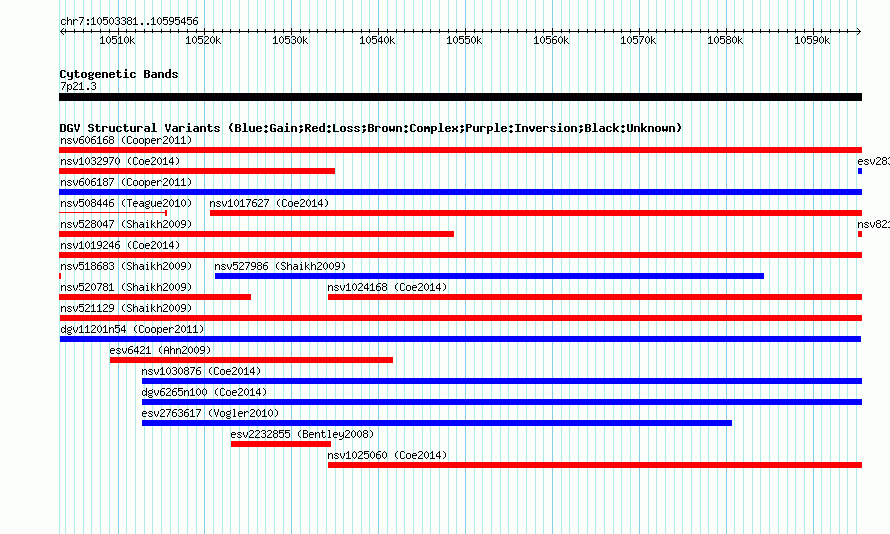Click the nsv521129 (Shaikh2009) red bar
The image size is (890, 534).
(x=460, y=318)
